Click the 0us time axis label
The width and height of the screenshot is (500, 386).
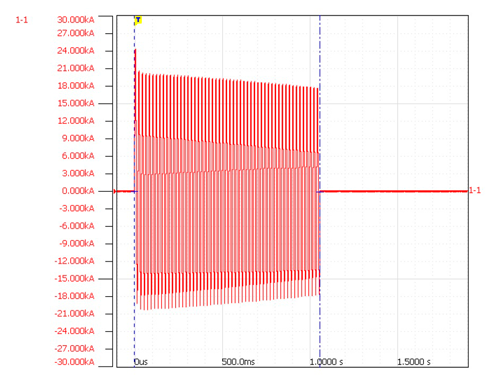(x=141, y=362)
